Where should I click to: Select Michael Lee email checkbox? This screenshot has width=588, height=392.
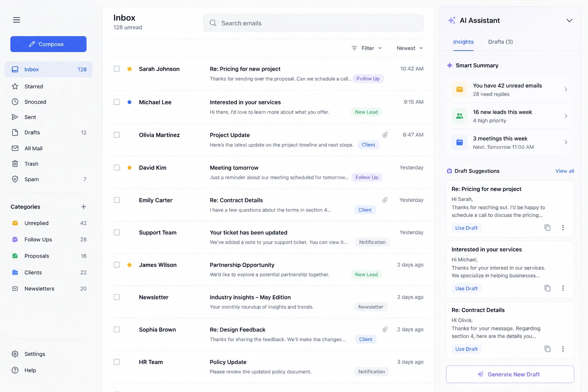click(x=117, y=102)
